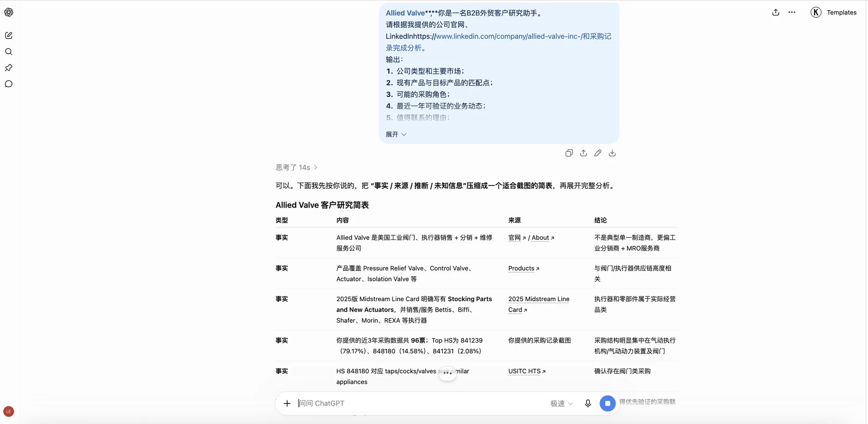Share the user message via share icon
This screenshot has width=868, height=424.
point(583,153)
